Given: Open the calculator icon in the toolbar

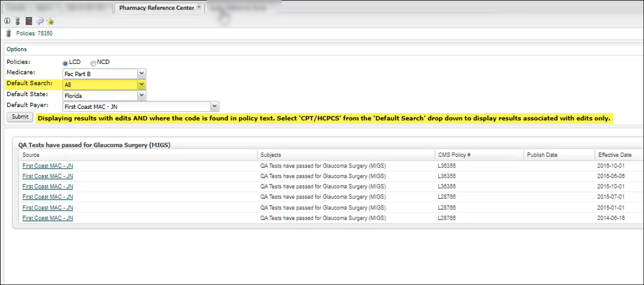Looking at the screenshot, I should (29, 21).
